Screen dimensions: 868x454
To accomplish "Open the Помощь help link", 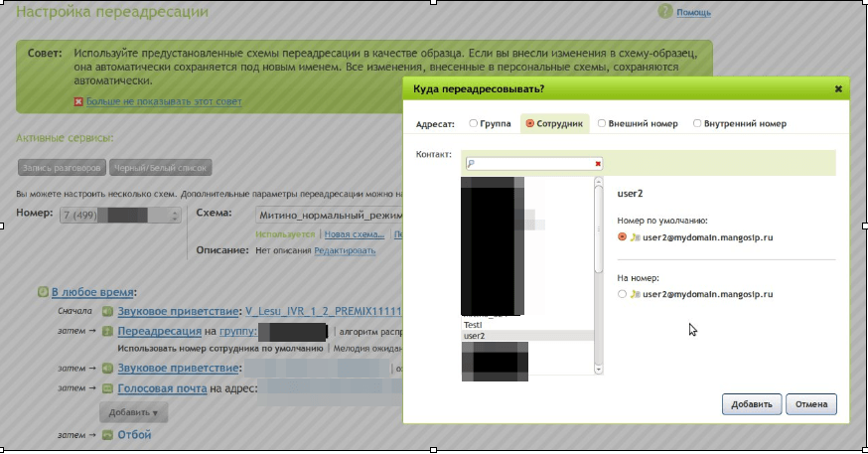I will pos(693,12).
